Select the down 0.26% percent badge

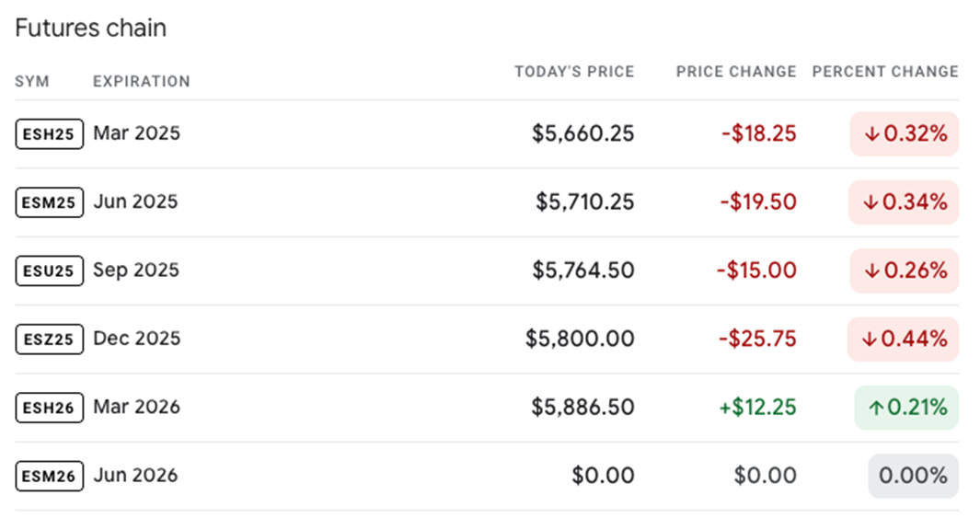point(904,271)
